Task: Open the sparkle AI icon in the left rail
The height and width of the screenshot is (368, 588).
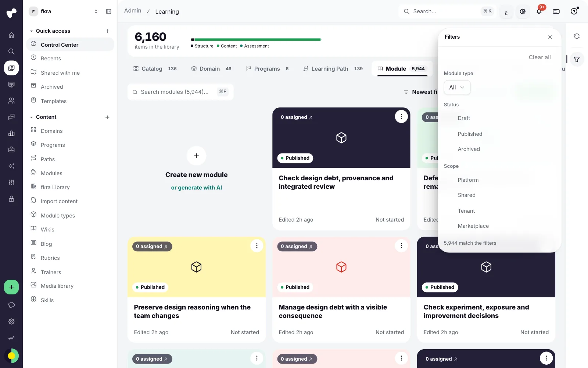Action: pyautogui.click(x=11, y=166)
